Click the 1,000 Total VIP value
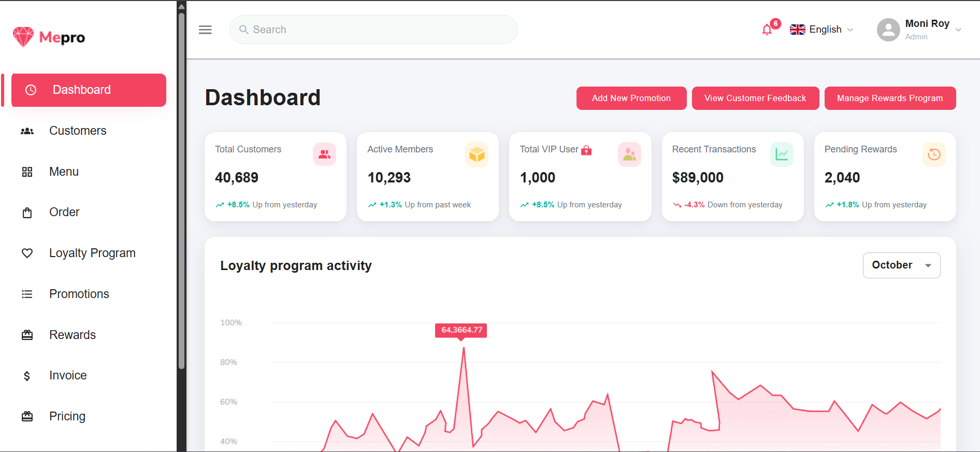This screenshot has height=452, width=980. click(x=538, y=178)
